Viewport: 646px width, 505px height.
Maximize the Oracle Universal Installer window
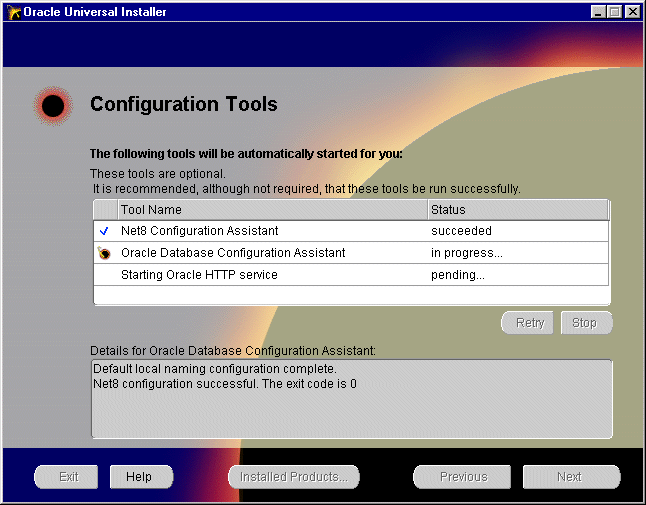pos(614,12)
